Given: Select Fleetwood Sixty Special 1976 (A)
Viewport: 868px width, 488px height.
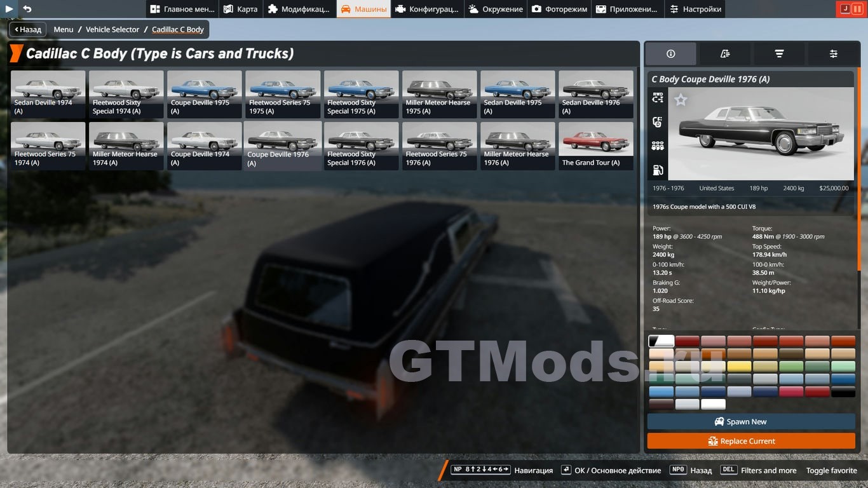Looking at the screenshot, I should point(362,146).
